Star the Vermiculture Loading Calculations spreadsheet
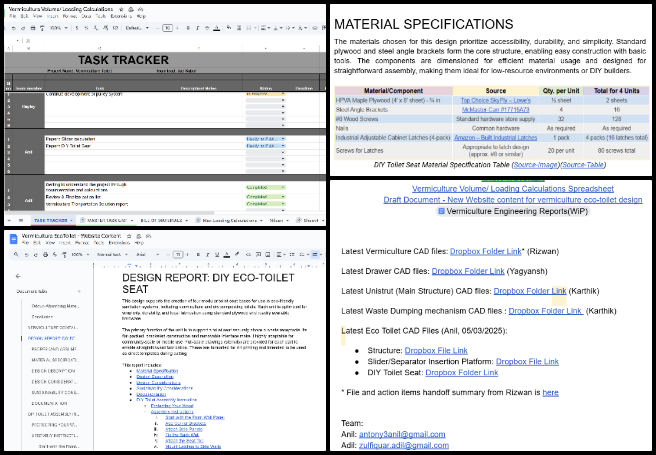656x455 pixels. point(121,9)
